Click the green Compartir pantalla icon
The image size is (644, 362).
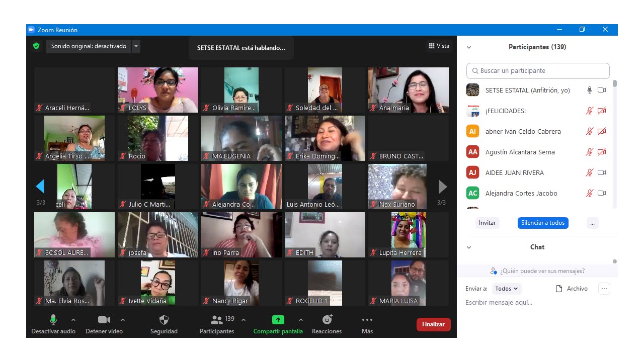(278, 320)
